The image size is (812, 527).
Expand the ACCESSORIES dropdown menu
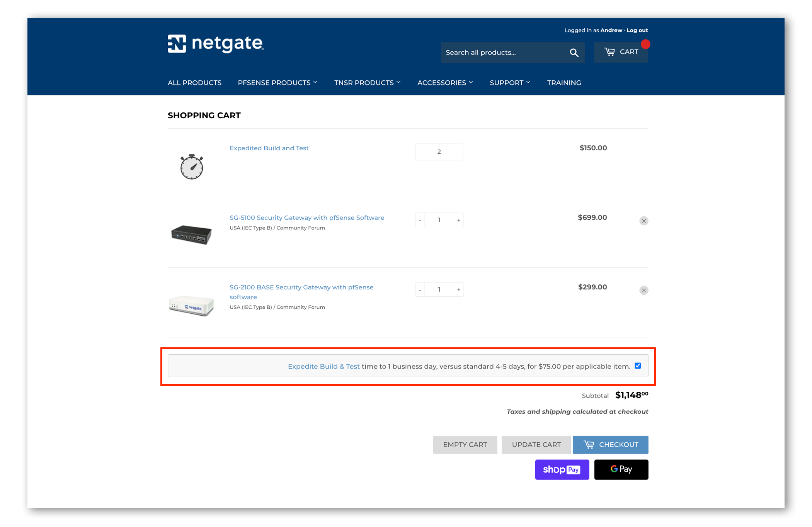[445, 83]
